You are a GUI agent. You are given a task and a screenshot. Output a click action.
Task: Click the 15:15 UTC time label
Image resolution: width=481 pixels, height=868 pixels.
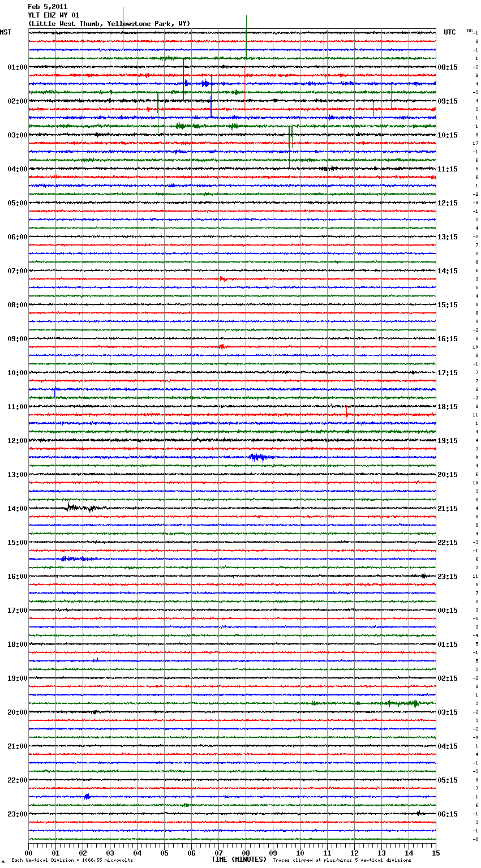(x=448, y=305)
